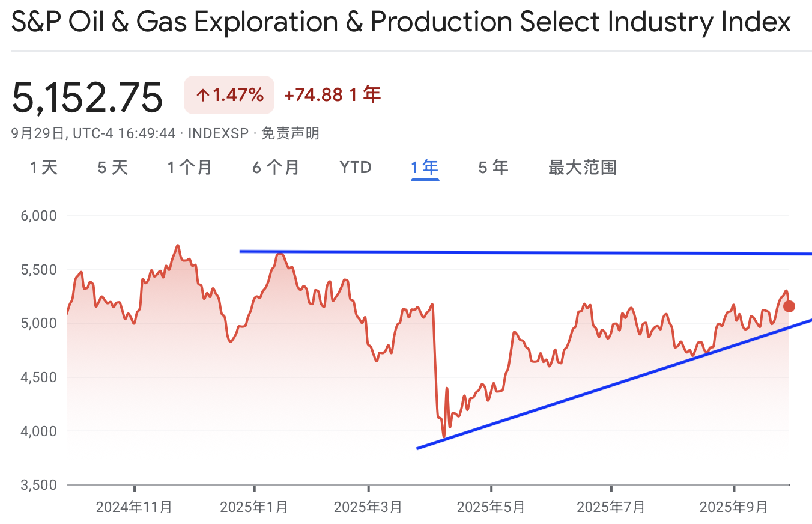Click the upper horizontal blue resistance line
This screenshot has height=524, width=812.
click(526, 252)
